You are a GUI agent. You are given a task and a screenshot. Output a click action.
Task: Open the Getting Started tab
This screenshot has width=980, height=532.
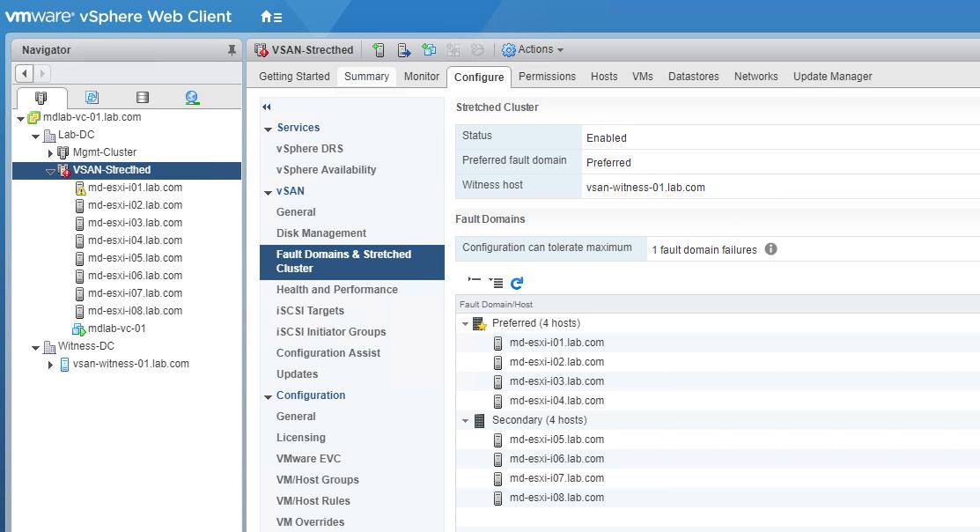click(x=294, y=77)
